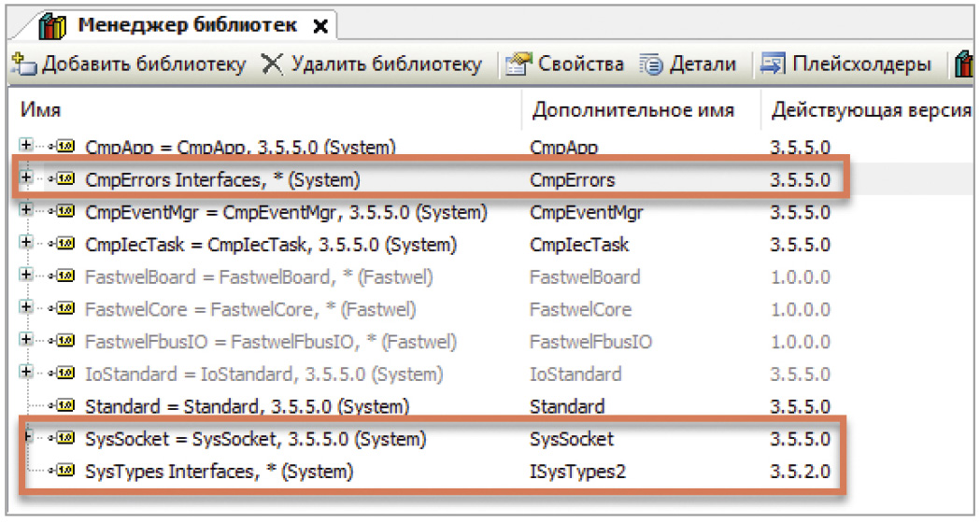This screenshot has height=522, width=980.
Task: Click additional name cell Standard
Action: click(567, 407)
